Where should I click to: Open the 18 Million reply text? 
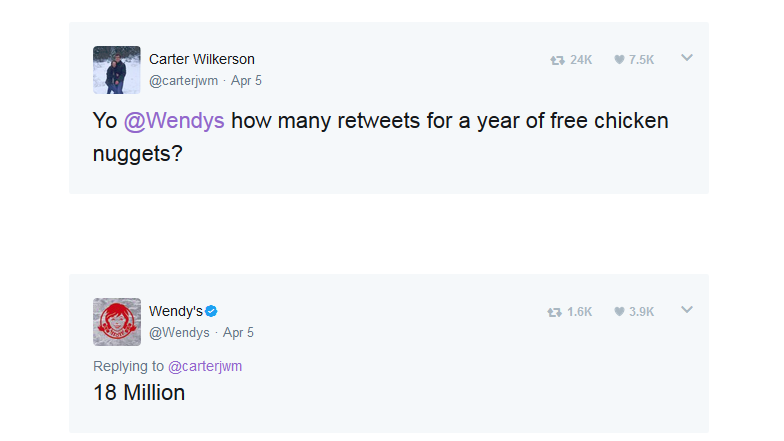(139, 393)
